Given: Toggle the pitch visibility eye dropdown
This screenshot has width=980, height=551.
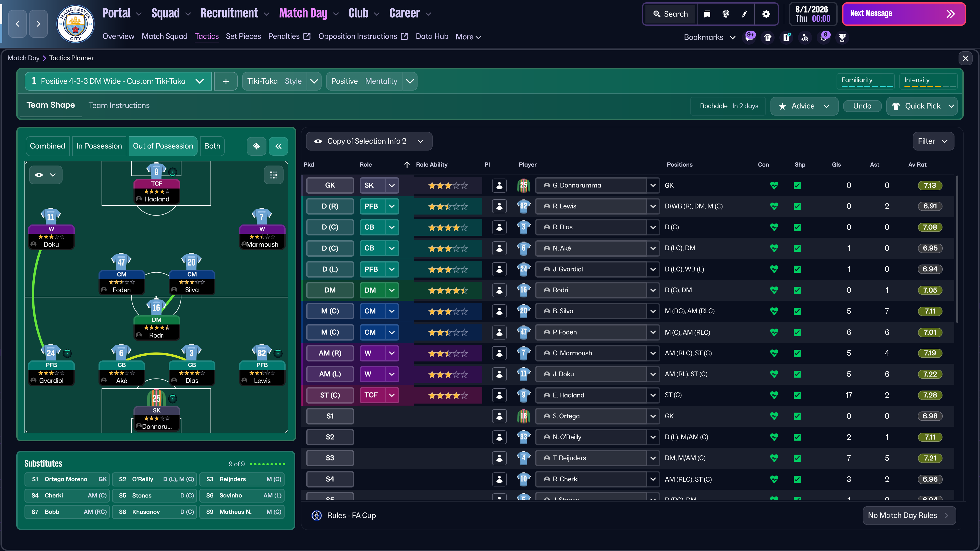Looking at the screenshot, I should click(x=45, y=175).
